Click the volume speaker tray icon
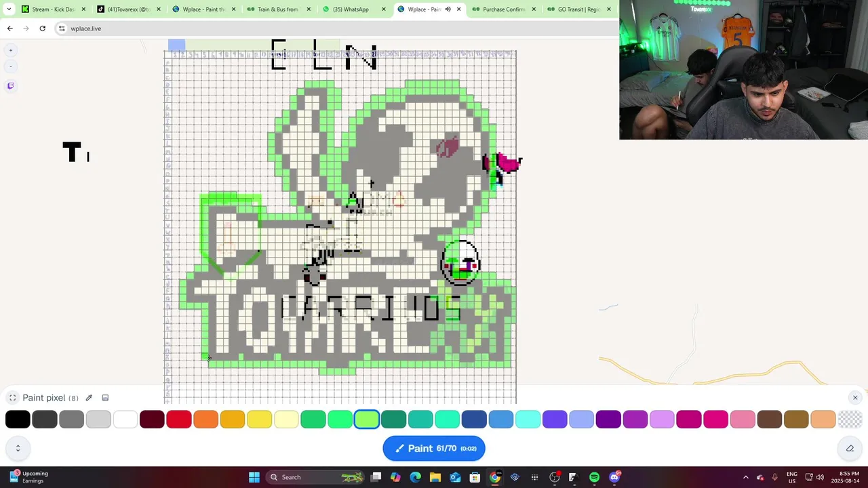Image resolution: width=868 pixels, height=488 pixels. pos(820,477)
